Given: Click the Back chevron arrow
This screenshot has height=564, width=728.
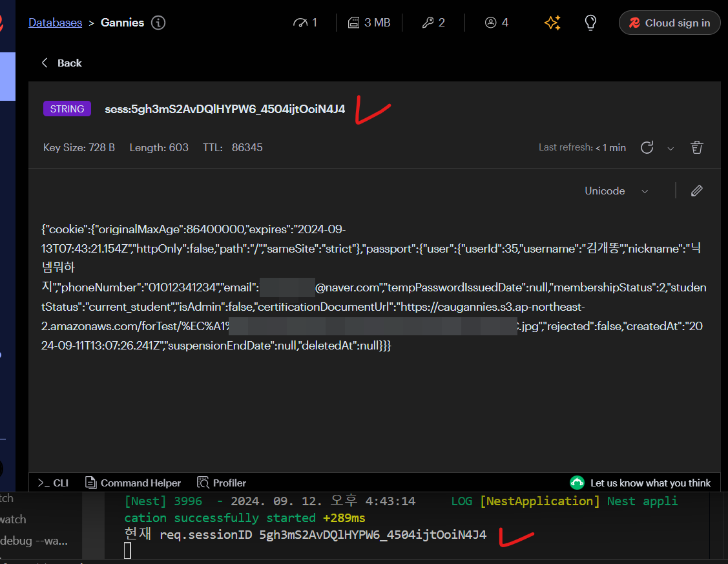Looking at the screenshot, I should pos(45,63).
